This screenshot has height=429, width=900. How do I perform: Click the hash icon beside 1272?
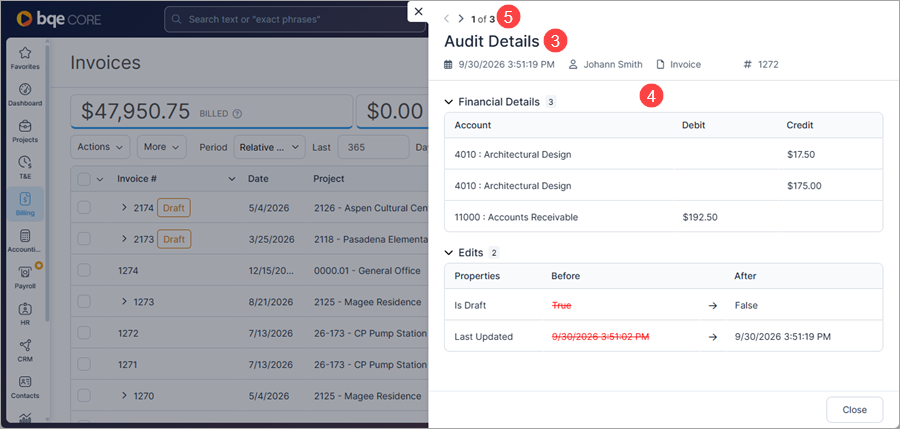click(747, 64)
